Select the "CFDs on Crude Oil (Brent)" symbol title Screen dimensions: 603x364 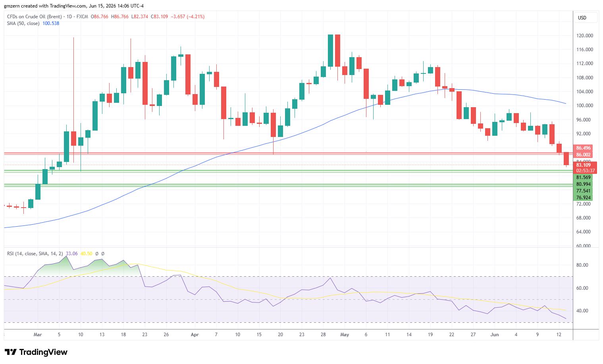click(x=35, y=17)
